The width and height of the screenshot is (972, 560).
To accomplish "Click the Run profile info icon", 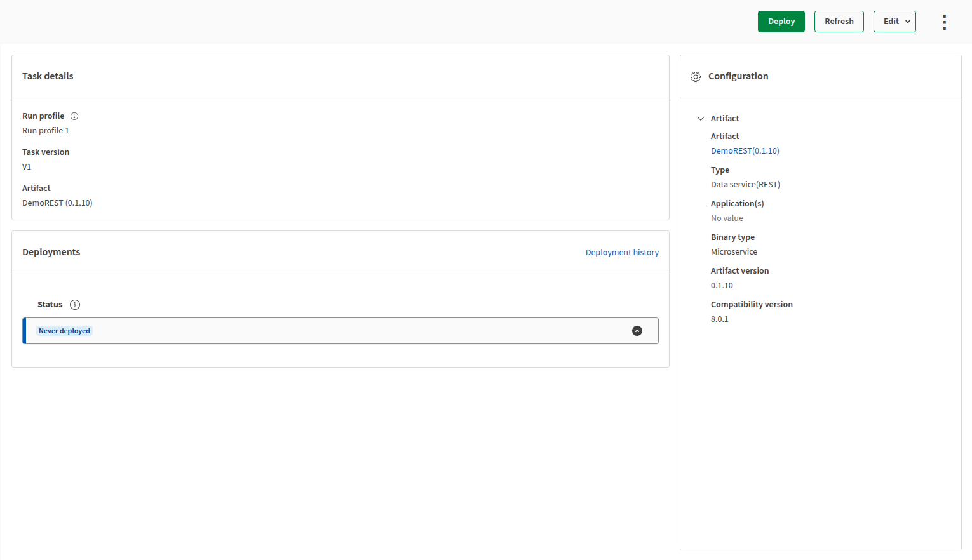I will 74,116.
